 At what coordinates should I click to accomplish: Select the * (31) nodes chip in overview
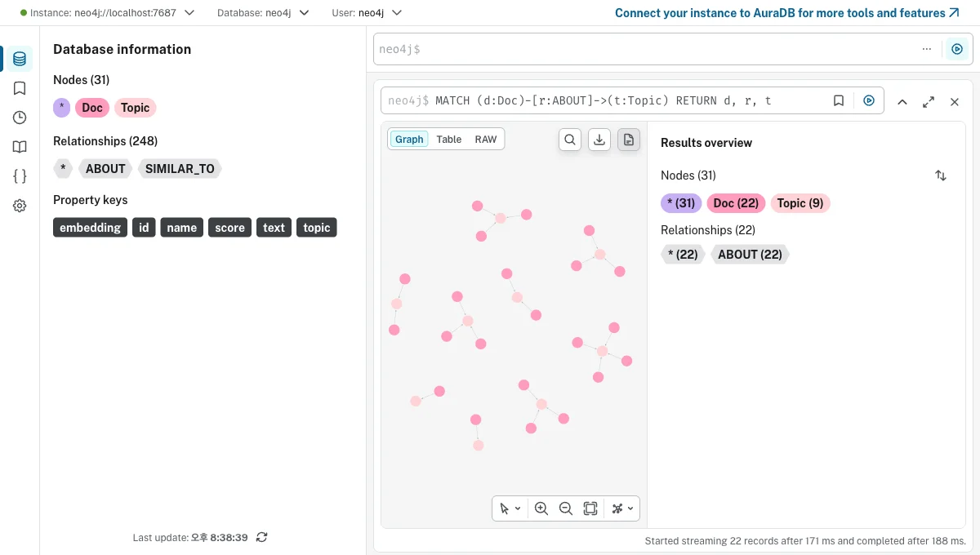tap(681, 203)
